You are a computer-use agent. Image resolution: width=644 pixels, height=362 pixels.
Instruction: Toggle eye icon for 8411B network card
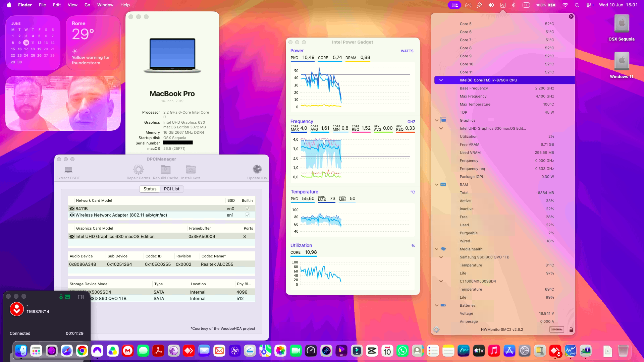click(72, 208)
